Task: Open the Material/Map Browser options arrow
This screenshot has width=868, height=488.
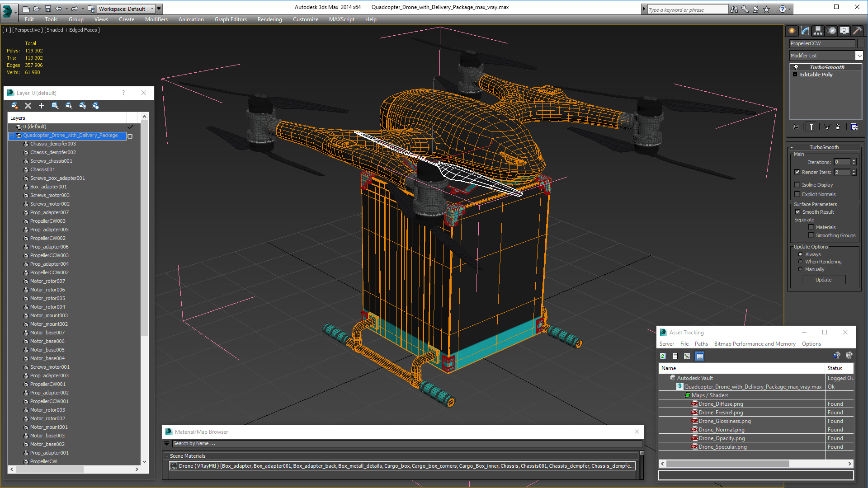Action: pos(167,444)
